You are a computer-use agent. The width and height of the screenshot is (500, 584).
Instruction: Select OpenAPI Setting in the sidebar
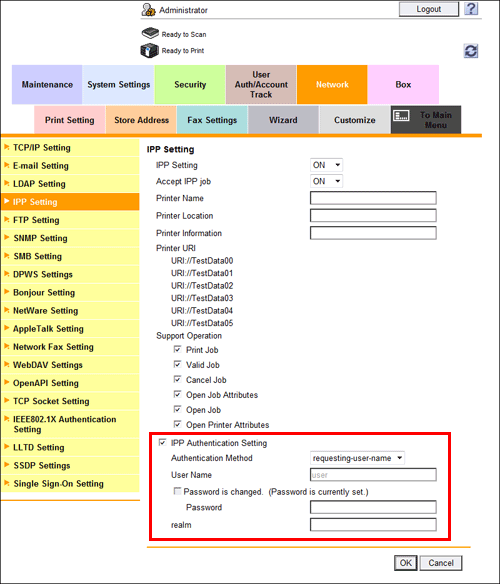70,383
